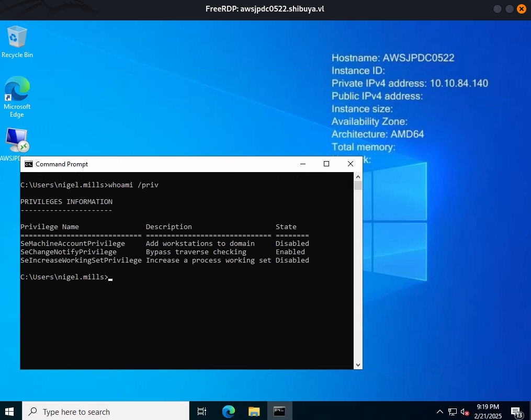Click the scroll up arrow in Command Prompt
The width and height of the screenshot is (531, 420).
pos(358,176)
